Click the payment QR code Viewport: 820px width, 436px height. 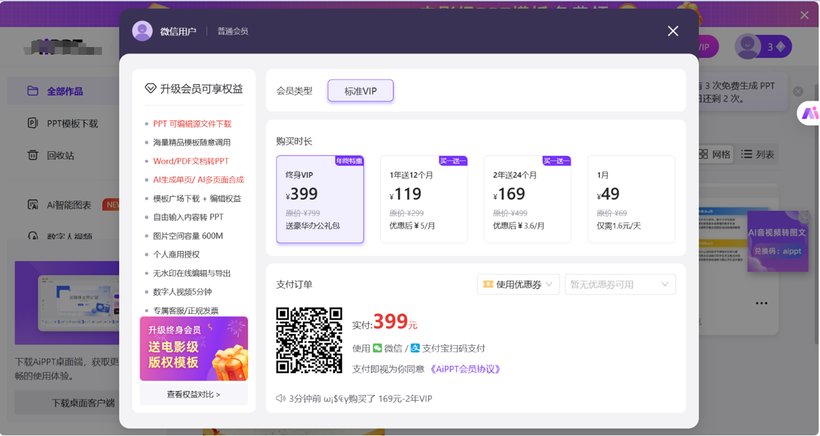[x=309, y=340]
